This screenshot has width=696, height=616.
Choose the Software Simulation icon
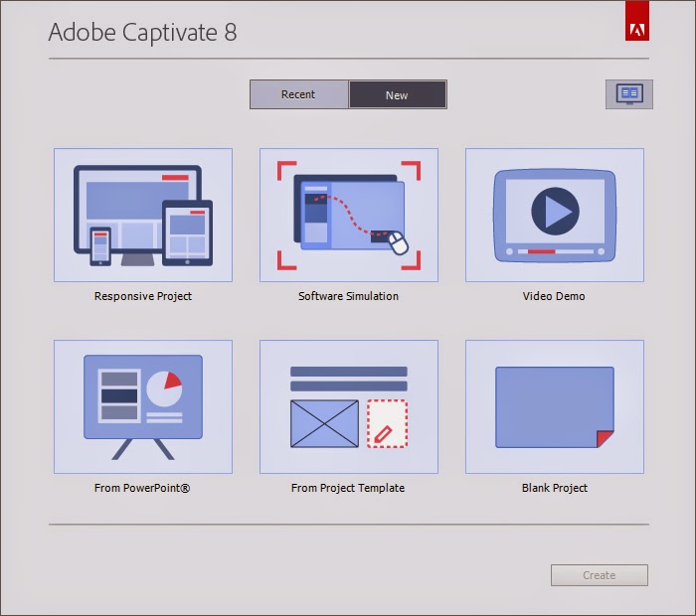coord(349,215)
